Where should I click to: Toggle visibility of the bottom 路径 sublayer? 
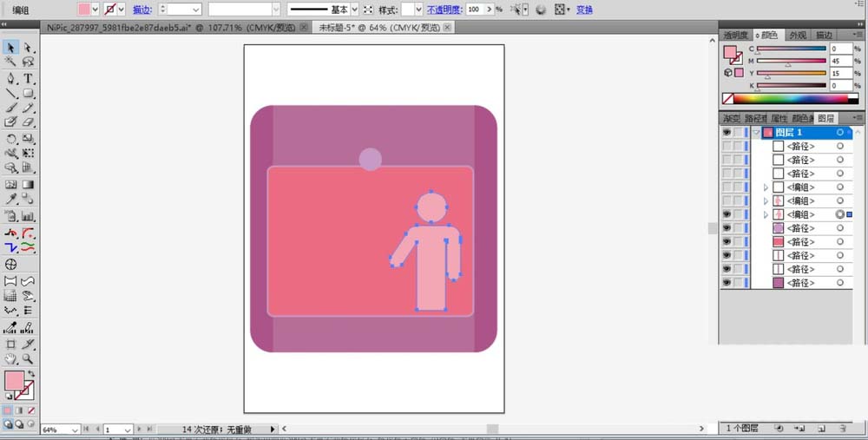(x=727, y=283)
